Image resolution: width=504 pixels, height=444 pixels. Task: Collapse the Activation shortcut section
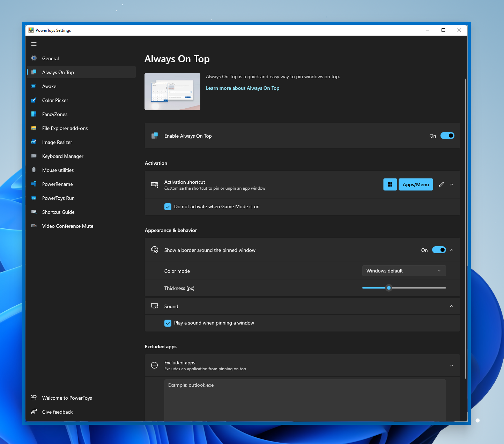[x=452, y=184]
